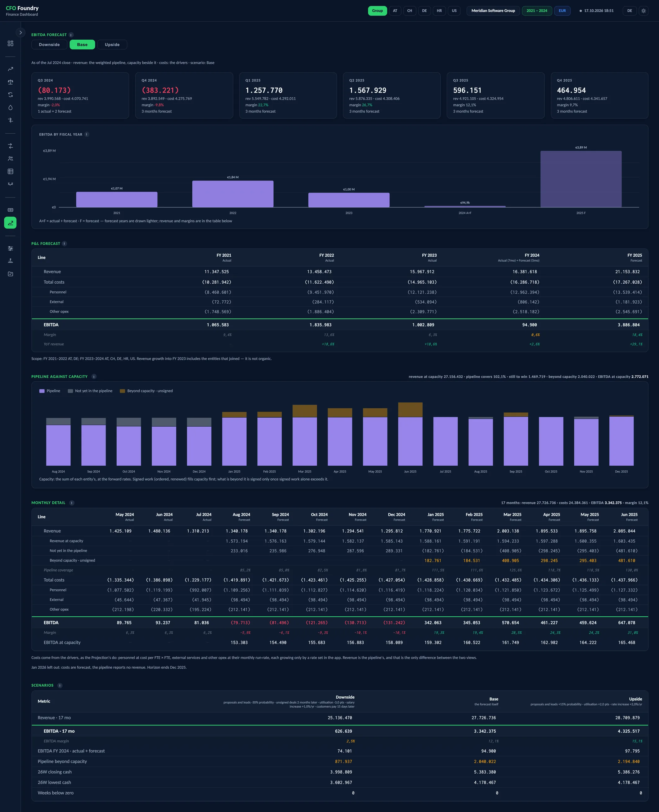The height and width of the screenshot is (812, 659).
Task: Click the banknote sidebar icon
Action: tap(10, 210)
